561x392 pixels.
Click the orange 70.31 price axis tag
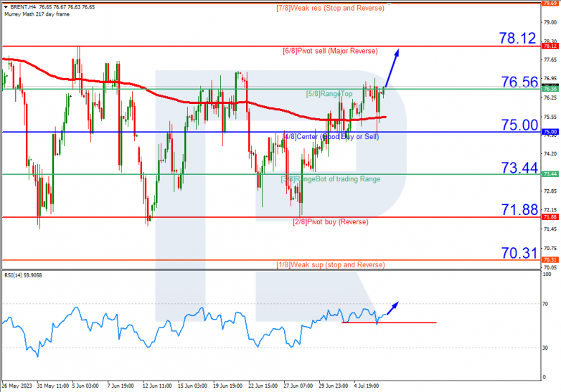coord(550,260)
